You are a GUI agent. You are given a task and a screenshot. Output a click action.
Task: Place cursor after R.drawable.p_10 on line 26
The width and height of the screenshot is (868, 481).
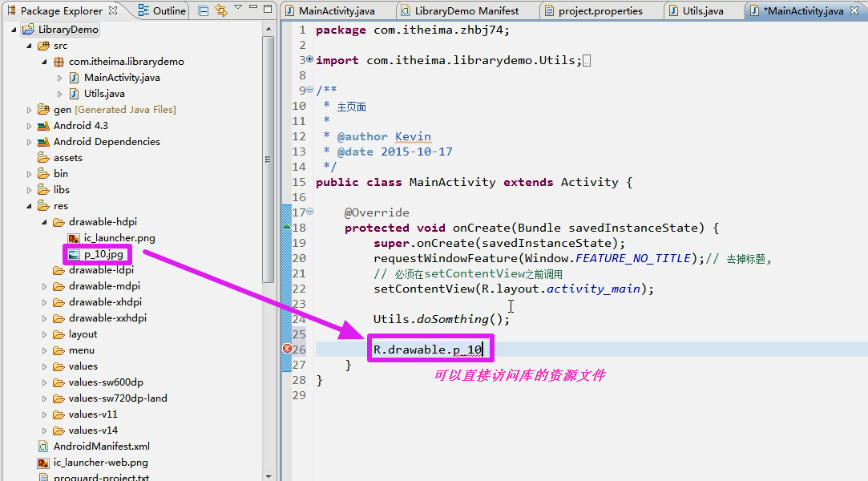[x=483, y=350]
